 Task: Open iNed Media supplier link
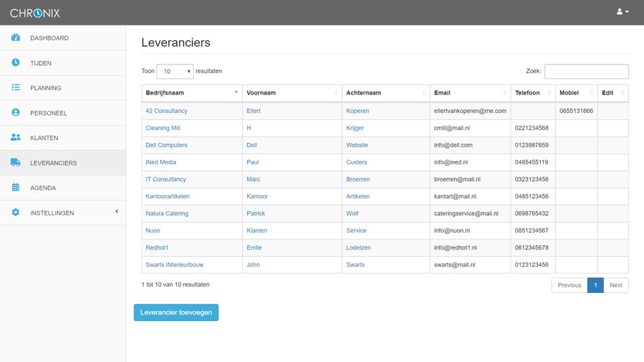(160, 162)
